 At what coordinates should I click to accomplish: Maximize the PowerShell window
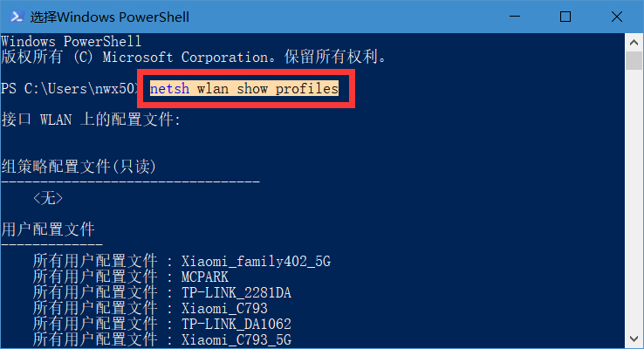click(x=565, y=17)
